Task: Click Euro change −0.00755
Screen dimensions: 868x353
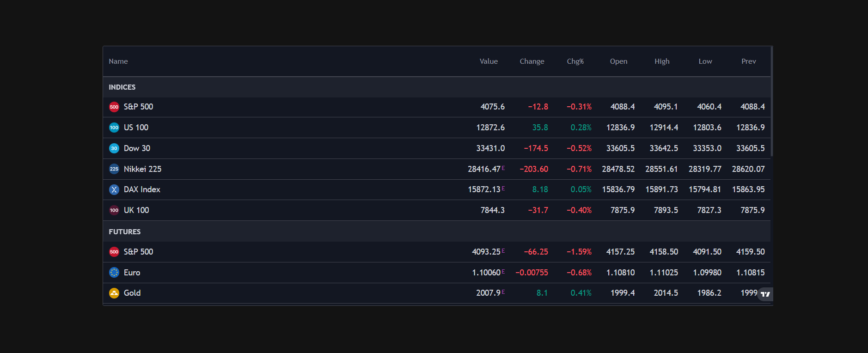Action: (x=532, y=273)
